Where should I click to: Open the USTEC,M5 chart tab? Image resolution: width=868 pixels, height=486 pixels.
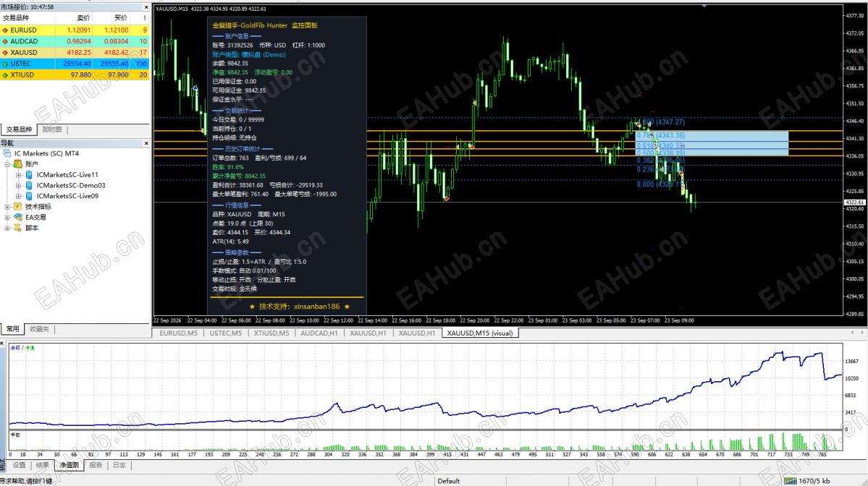tap(225, 333)
